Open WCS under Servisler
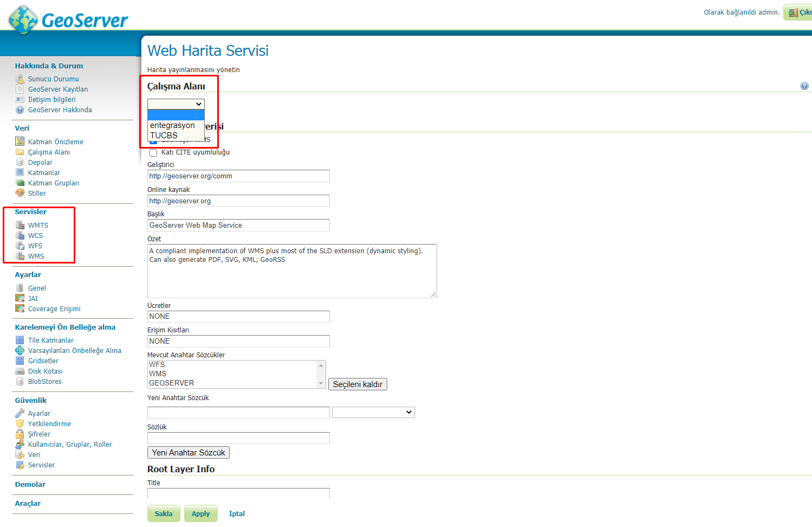Screen dimensions: 812x527 point(36,236)
